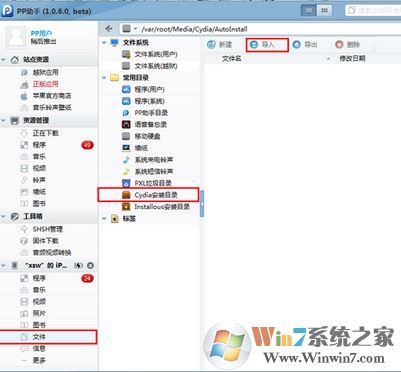Open PP助手目录 folder
Screen dimensions: 401x372
click(150, 113)
